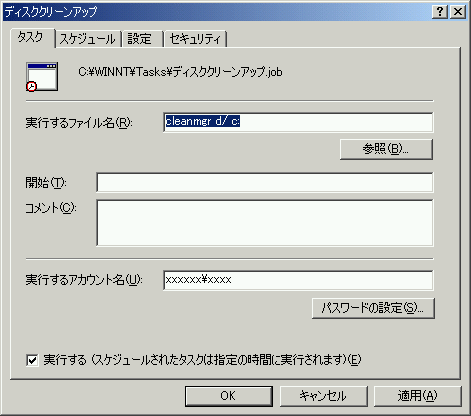Click the 実行するファイル名(R) label text

79,123
